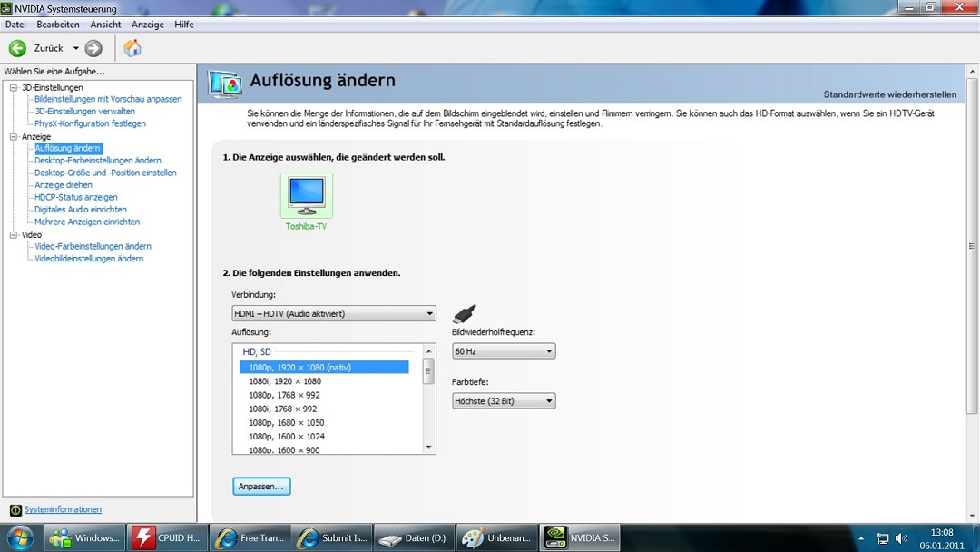
Task: Click the network tray icon
Action: click(x=883, y=538)
